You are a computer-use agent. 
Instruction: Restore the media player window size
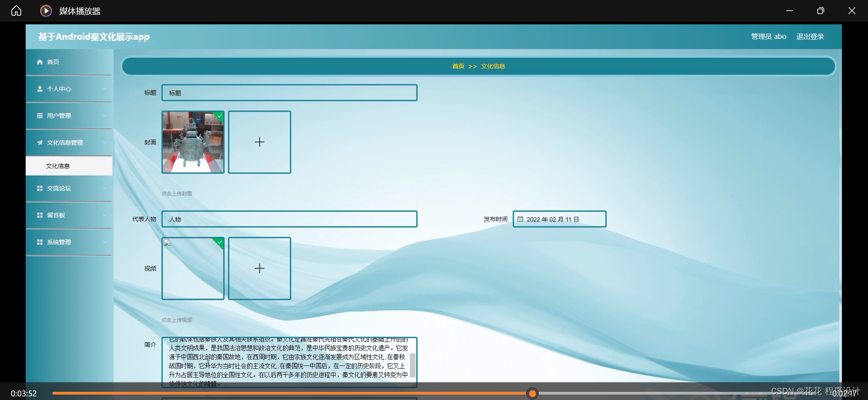point(821,11)
